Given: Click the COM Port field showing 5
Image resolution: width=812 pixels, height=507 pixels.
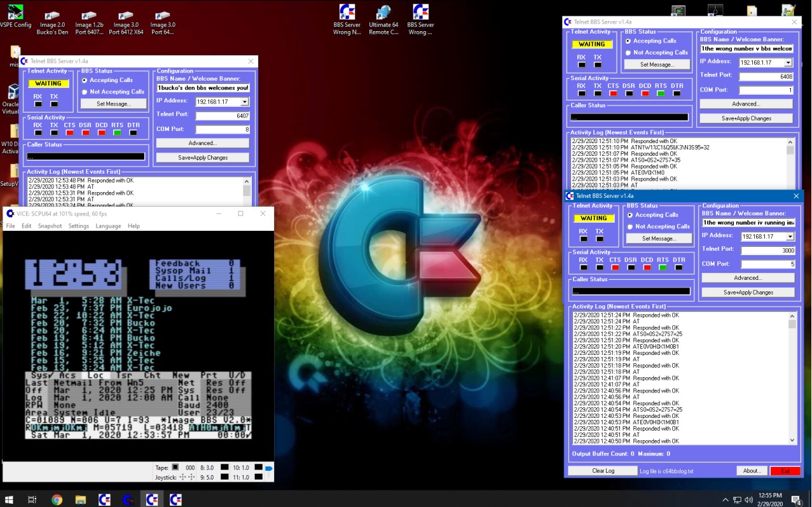Looking at the screenshot, I should pos(768,264).
